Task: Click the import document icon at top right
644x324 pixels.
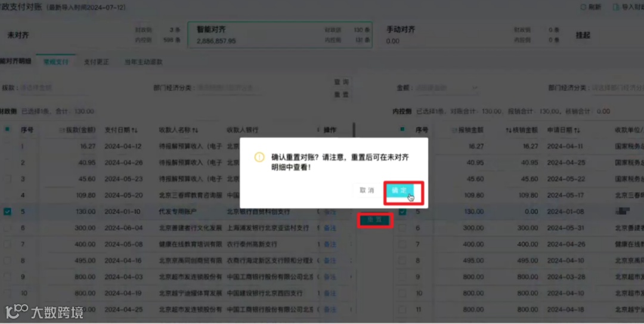Action: coord(615,7)
